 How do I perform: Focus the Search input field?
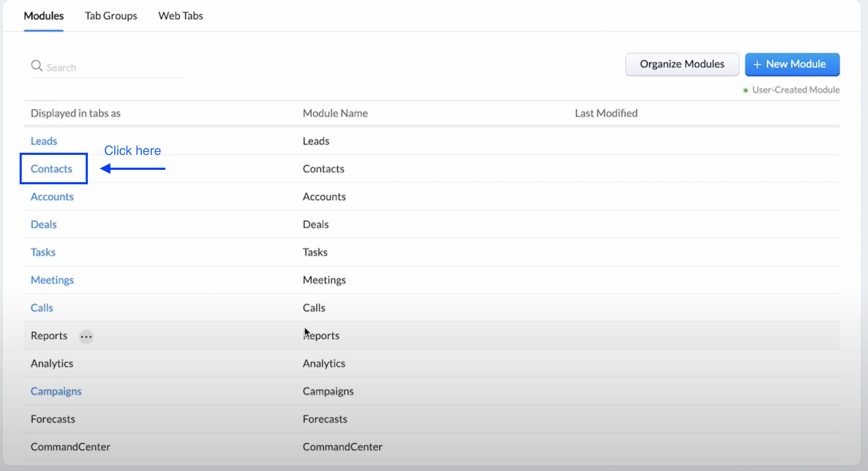(111, 67)
